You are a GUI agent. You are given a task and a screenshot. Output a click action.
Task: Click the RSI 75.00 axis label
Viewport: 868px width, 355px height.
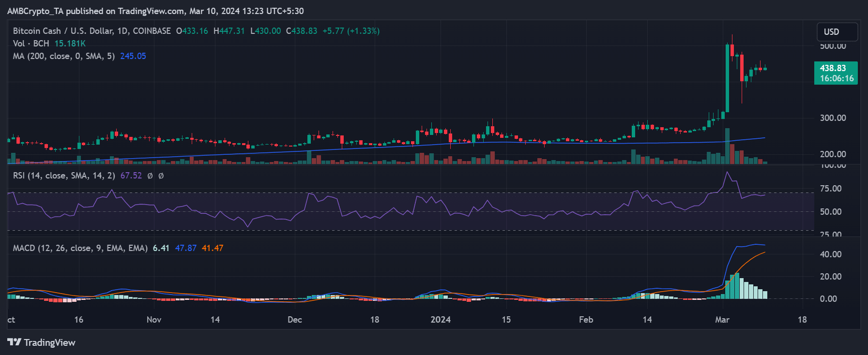click(x=831, y=189)
